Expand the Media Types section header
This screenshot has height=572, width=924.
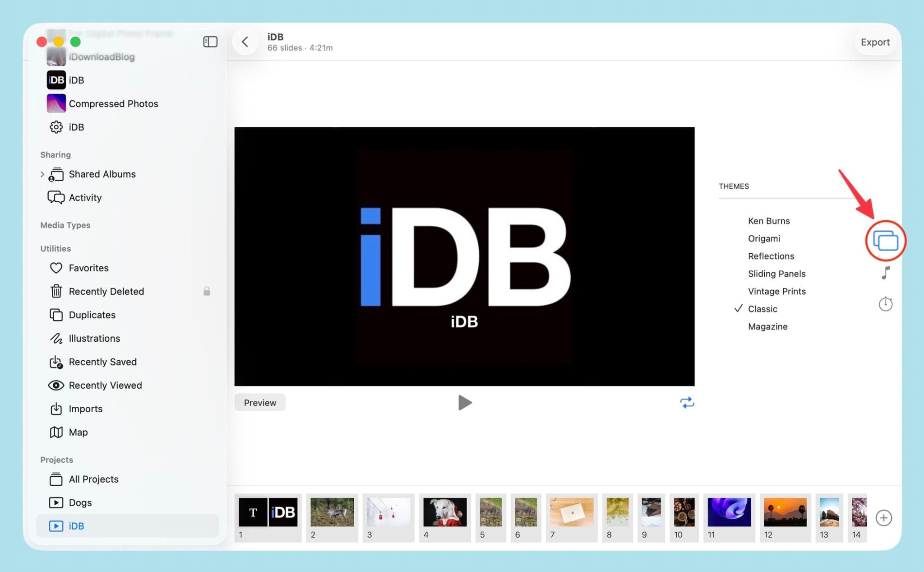65,225
